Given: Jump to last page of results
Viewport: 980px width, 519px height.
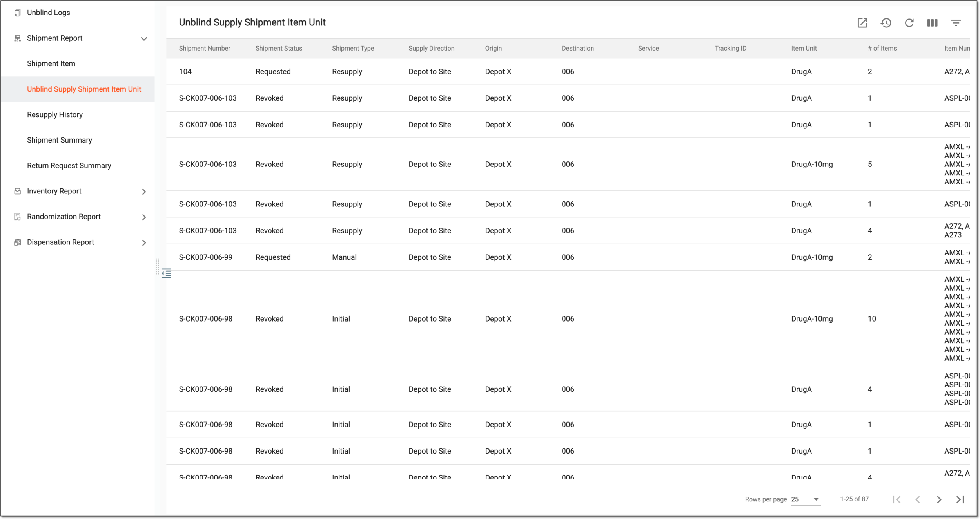Looking at the screenshot, I should [x=960, y=499].
